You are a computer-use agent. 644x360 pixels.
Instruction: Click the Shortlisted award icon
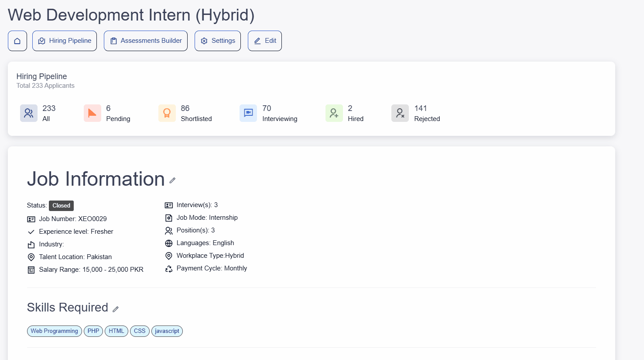167,113
